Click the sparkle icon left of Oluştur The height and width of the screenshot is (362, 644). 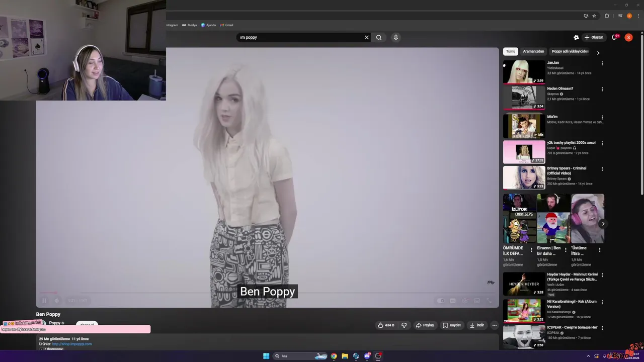point(576,37)
